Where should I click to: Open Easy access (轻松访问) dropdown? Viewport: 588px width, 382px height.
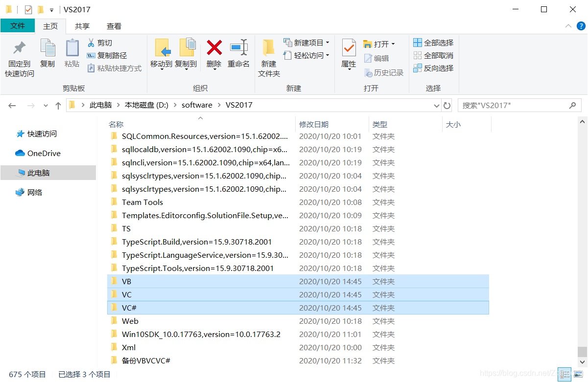click(x=306, y=55)
